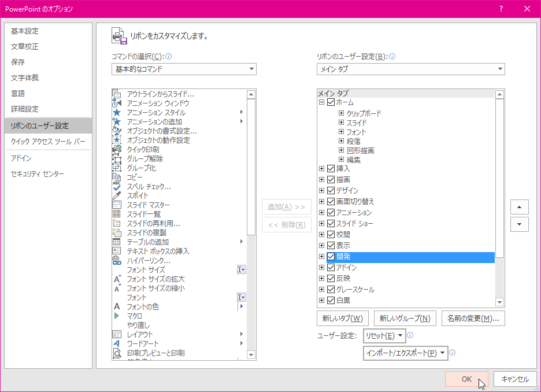The height and width of the screenshot is (392, 541).
Task: Select the アニメーションの追加 icon
Action: (117, 121)
